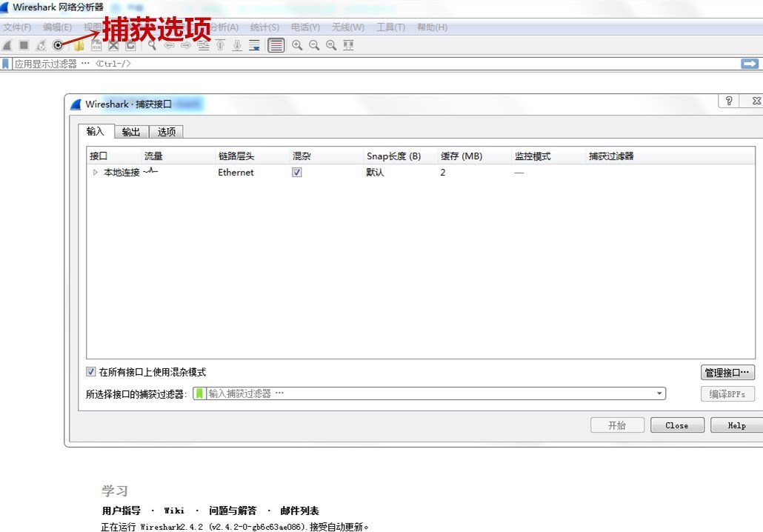The image size is (763, 532).
Task: Switch to the 输出 tab
Action: 131,132
